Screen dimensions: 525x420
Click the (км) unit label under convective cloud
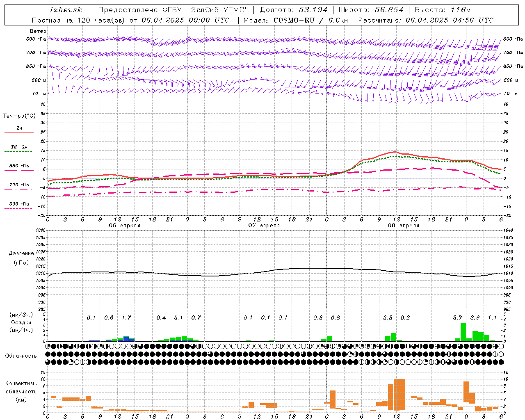coord(21,399)
